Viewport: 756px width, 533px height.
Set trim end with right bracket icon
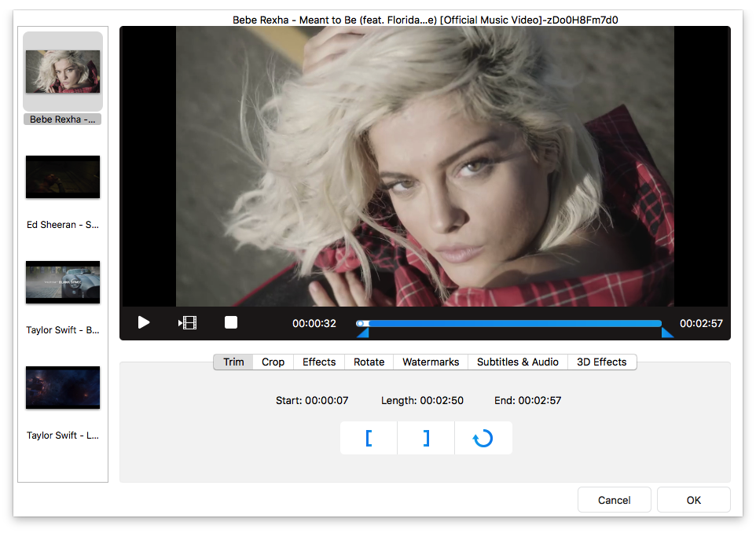426,438
